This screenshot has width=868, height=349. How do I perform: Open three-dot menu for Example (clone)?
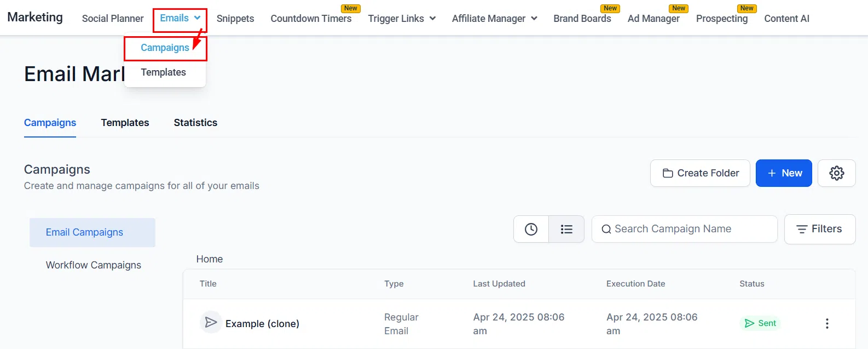click(827, 324)
